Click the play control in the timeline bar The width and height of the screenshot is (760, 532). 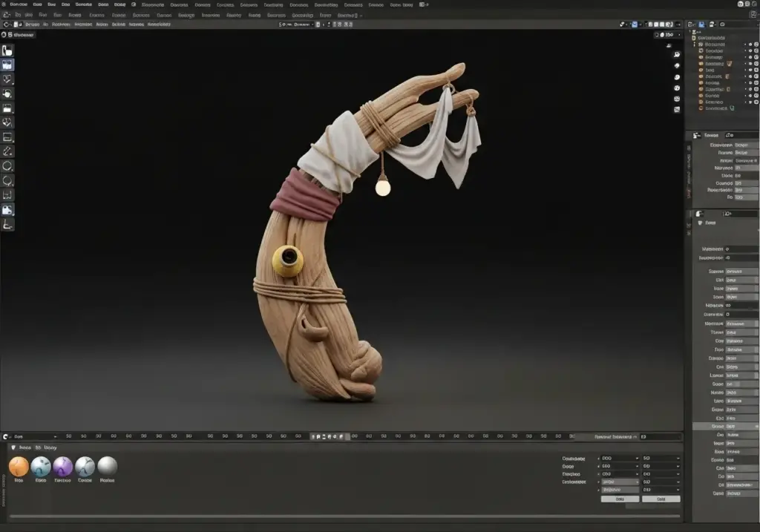tap(330, 436)
